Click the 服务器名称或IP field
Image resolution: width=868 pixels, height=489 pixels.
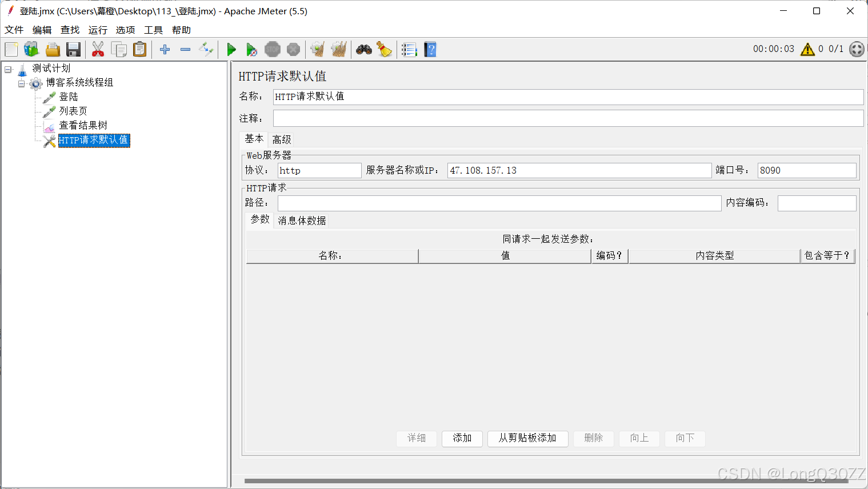click(x=579, y=170)
